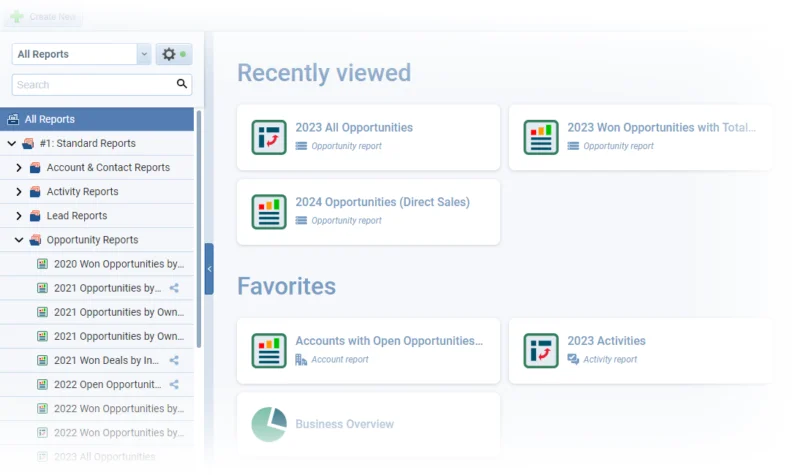Screen dimensions: 800x475
Task: Open the Accounts with Open Opportunities favorite
Action: (x=368, y=351)
